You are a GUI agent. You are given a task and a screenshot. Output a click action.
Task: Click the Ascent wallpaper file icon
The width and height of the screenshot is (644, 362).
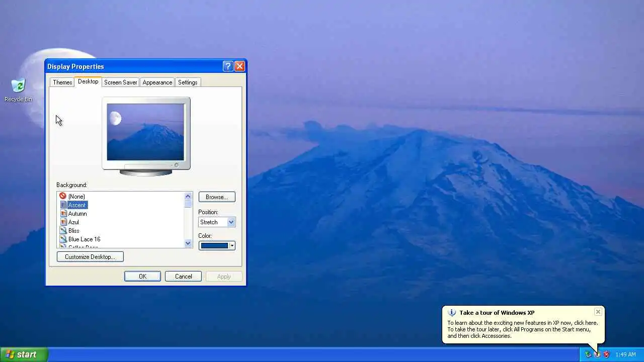point(63,205)
